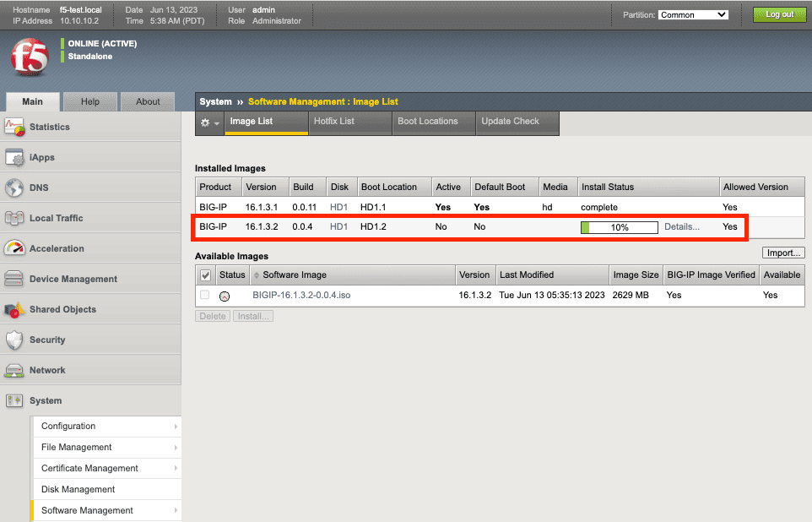Click HD1 disk link for version 16.1.3.1
Viewport: 812px width, 522px height.
pos(338,207)
